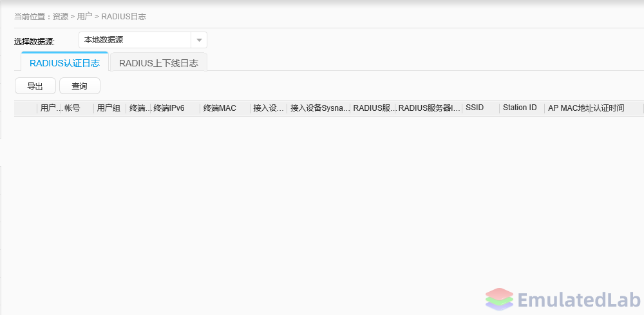Click the 终端IPv6 column header
Screen dimensions: 644x315
(x=175, y=108)
